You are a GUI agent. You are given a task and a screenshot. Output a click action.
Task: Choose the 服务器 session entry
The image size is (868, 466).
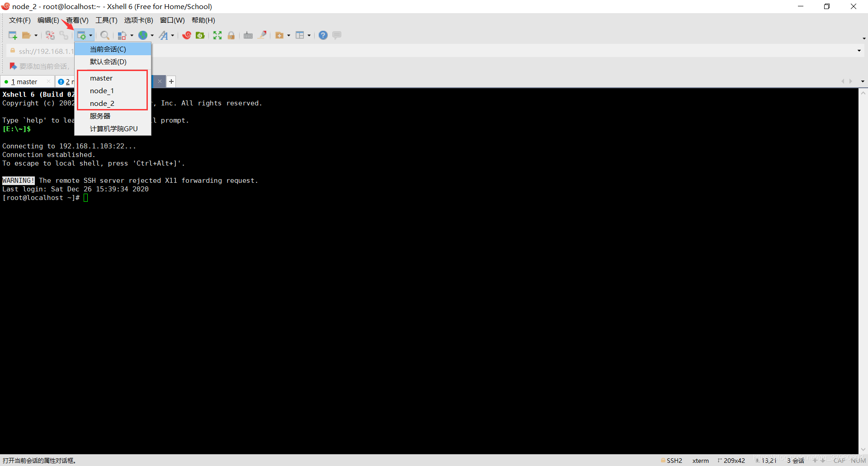[x=113, y=116]
